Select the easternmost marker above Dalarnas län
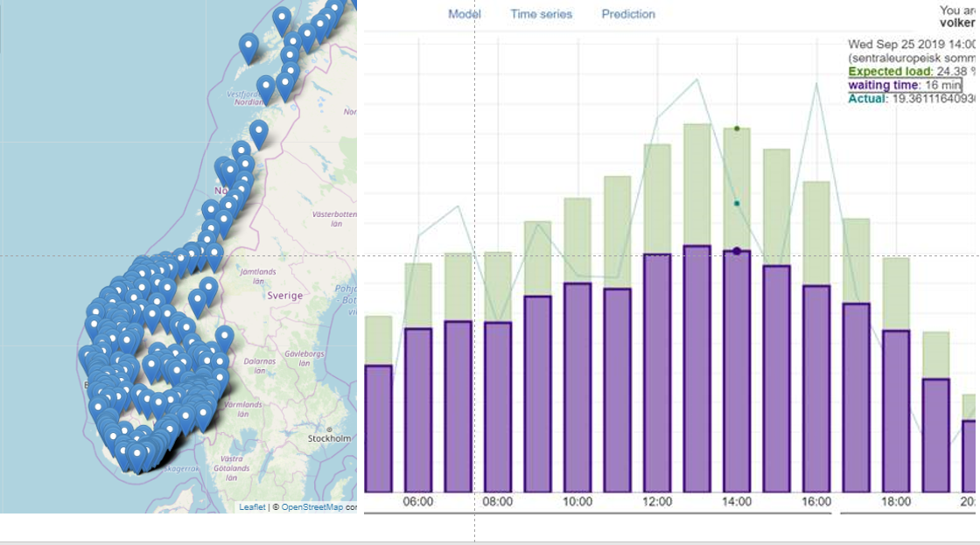This screenshot has width=980, height=545. pos(224,339)
